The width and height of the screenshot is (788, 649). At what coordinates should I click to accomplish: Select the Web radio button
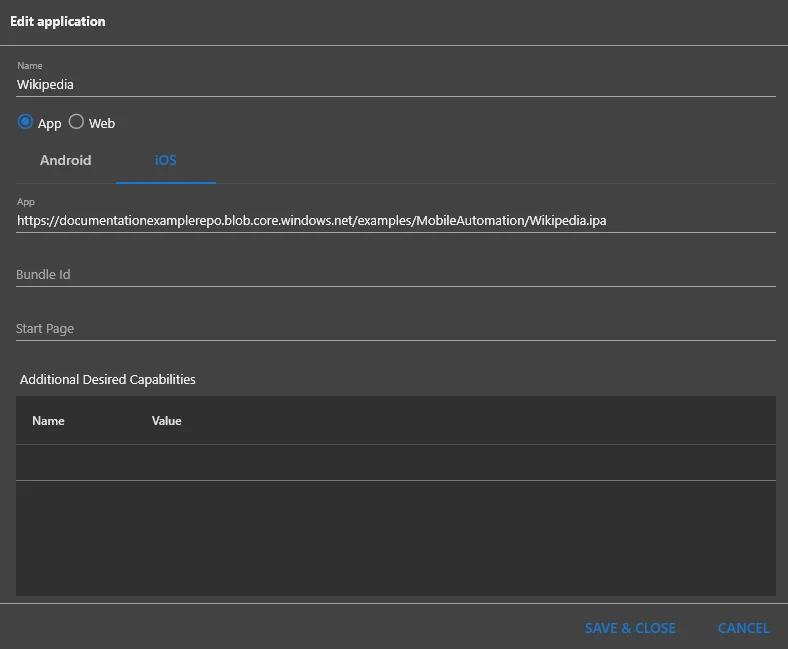76,122
